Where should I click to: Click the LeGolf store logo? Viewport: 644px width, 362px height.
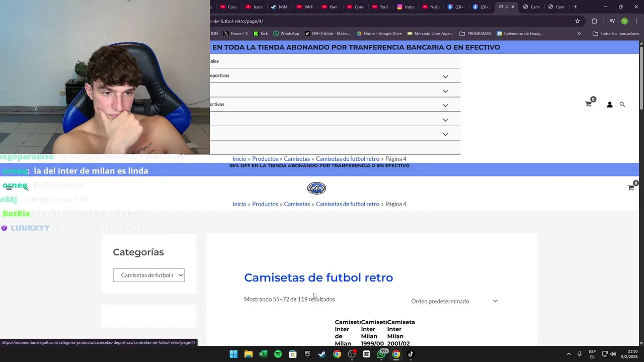[316, 188]
